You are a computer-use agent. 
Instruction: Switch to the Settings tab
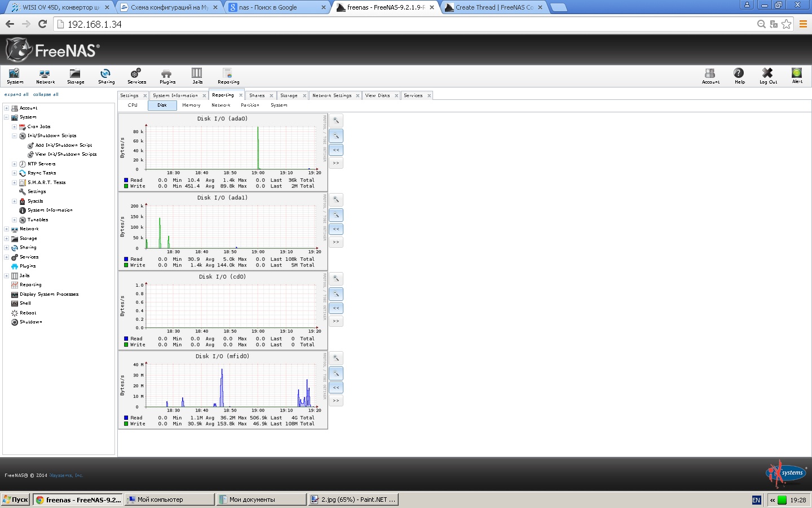tap(129, 95)
